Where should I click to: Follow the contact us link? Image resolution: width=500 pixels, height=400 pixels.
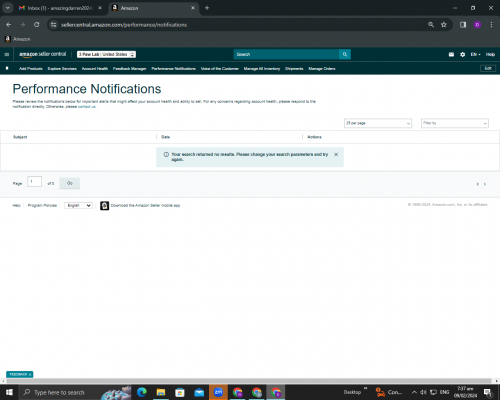tap(87, 107)
